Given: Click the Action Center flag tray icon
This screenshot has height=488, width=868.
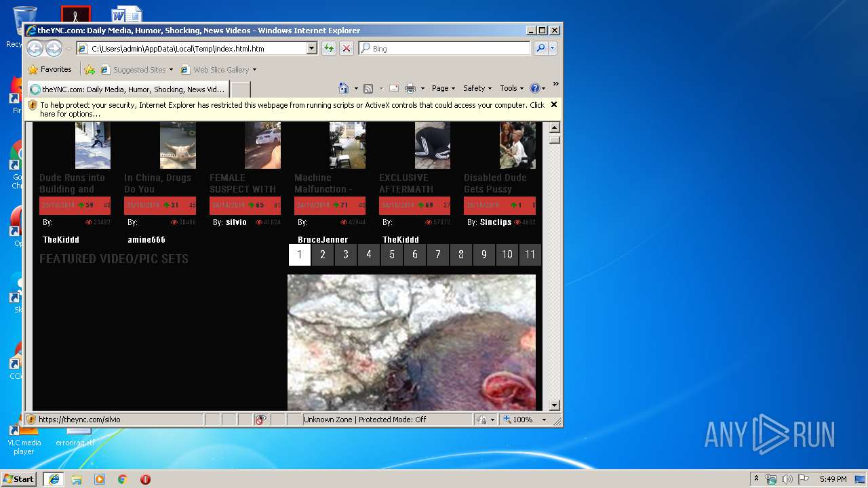Looking at the screenshot, I should point(803,479).
